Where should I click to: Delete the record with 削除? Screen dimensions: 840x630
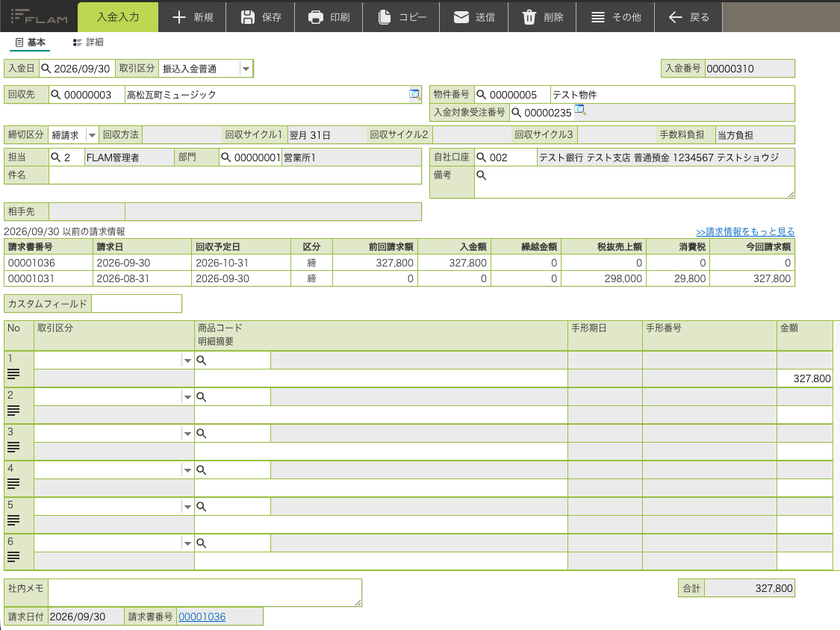[543, 17]
